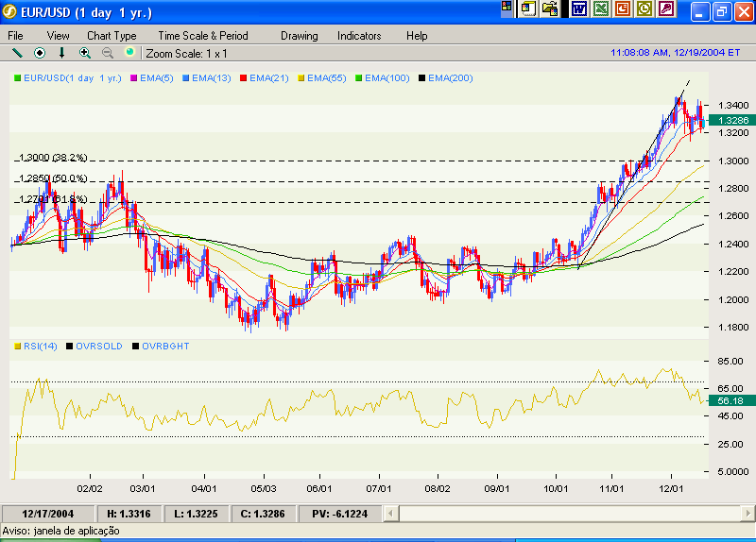Expand the File menu
Screen dimensions: 756x542
[x=16, y=36]
